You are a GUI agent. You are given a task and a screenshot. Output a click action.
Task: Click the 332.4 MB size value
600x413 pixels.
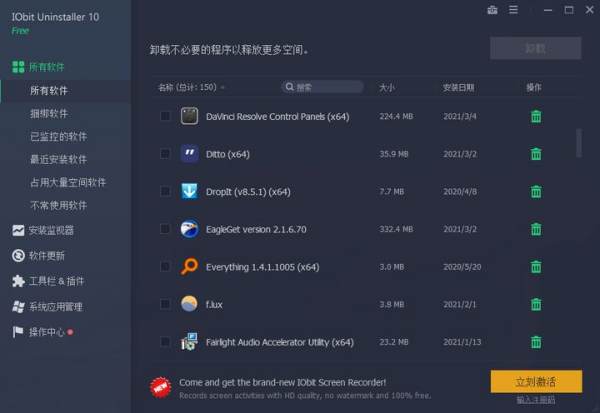396,229
